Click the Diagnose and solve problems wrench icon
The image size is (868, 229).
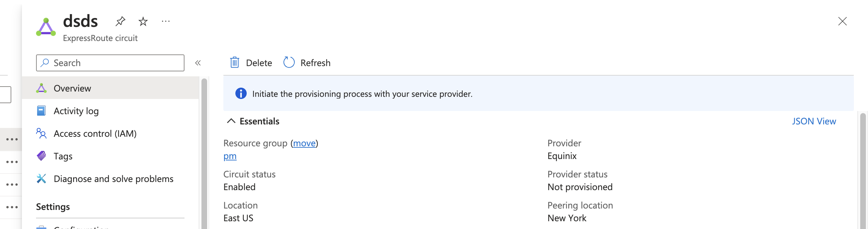(x=41, y=179)
